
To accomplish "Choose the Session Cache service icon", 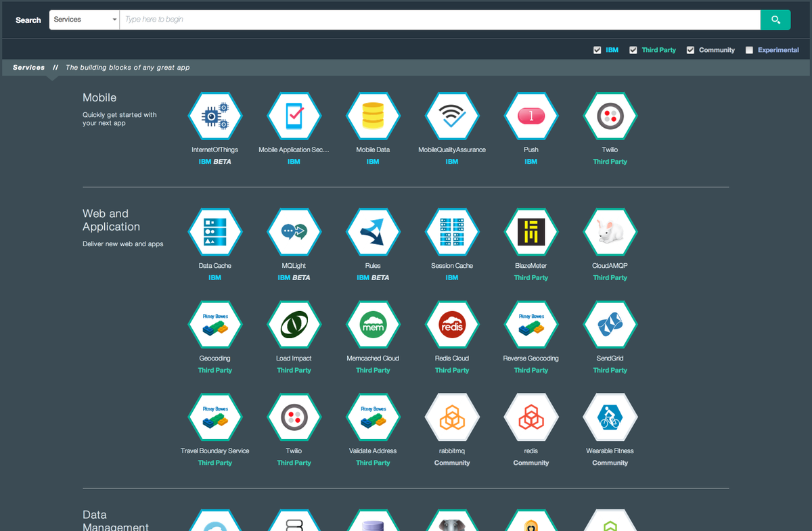I will [452, 232].
